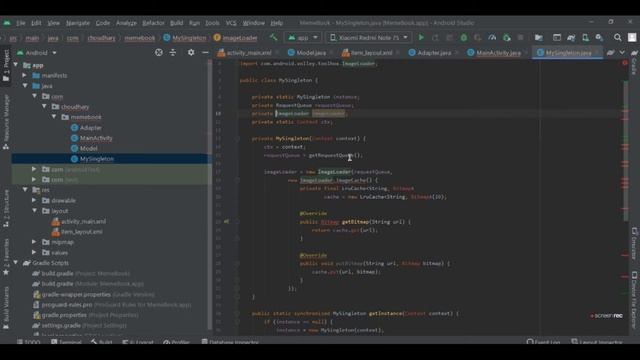Open the Navigate menu
The height and width of the screenshot is (360, 640).
tap(78, 23)
